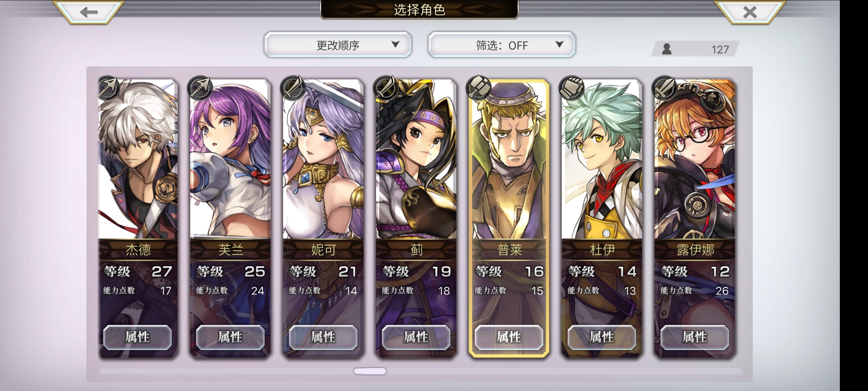Open the 更改顺序 sort dropdown
The image size is (868, 391).
click(x=338, y=45)
